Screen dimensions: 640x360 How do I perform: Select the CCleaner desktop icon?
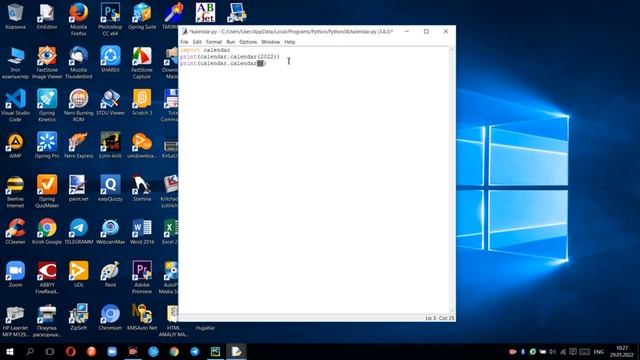tap(16, 231)
